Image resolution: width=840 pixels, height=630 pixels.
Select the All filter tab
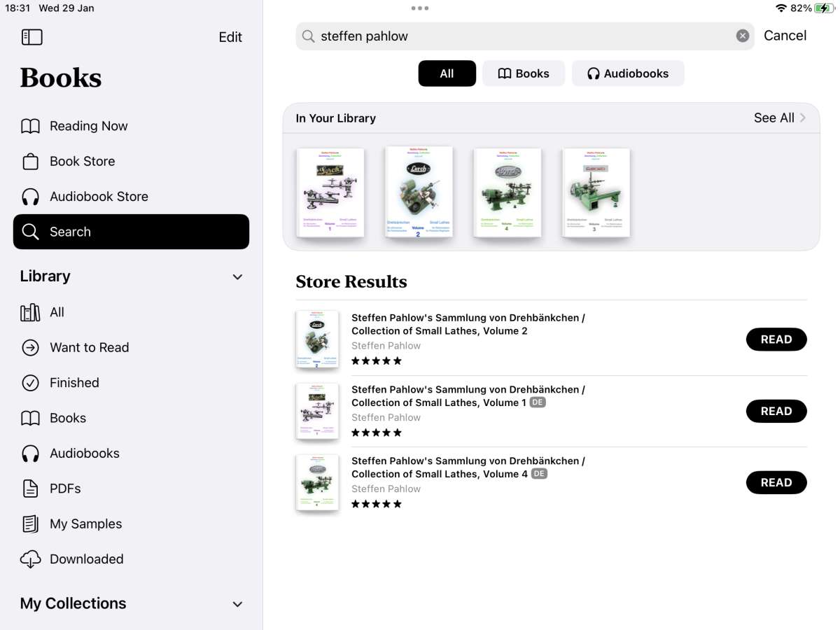click(x=447, y=73)
